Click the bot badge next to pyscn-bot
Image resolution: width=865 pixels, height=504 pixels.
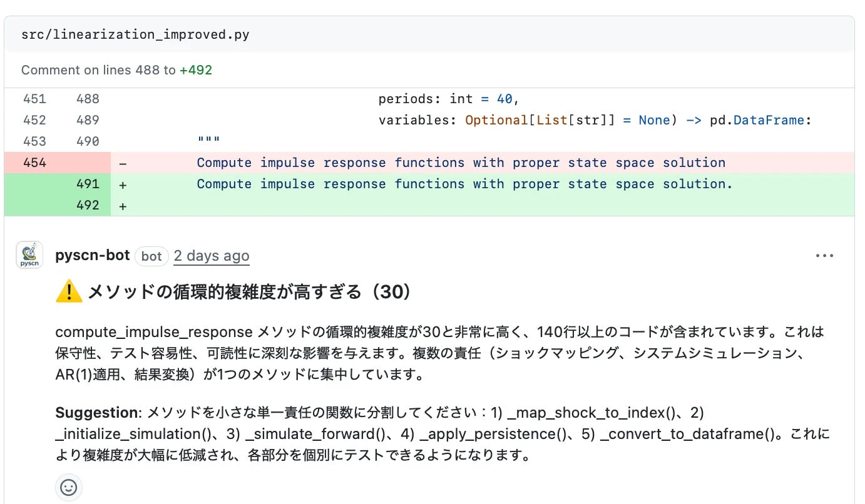151,256
